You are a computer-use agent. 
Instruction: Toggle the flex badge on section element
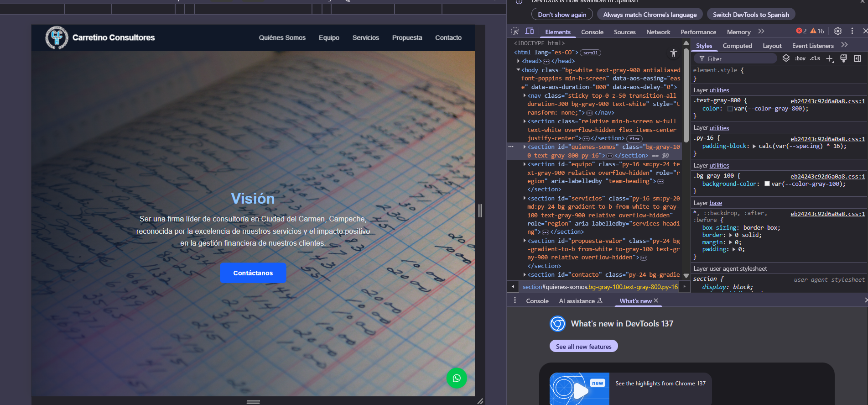tap(634, 139)
